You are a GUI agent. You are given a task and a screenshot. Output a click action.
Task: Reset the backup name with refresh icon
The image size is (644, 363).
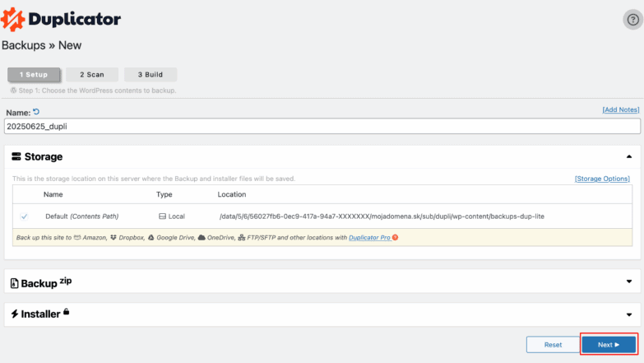point(36,112)
